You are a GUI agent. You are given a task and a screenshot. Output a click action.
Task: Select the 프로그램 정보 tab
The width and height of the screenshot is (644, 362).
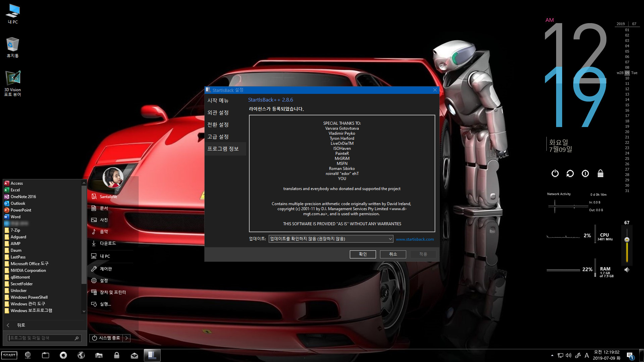click(x=225, y=149)
